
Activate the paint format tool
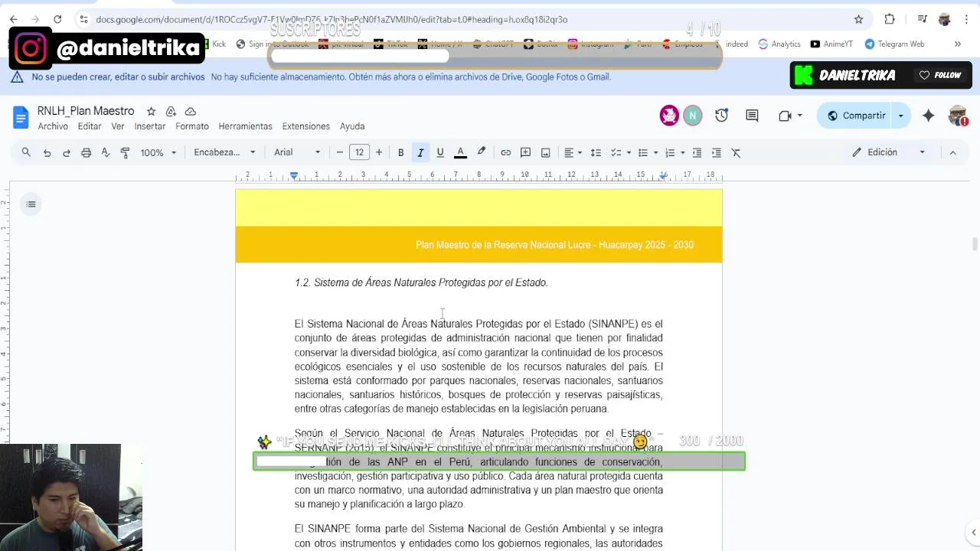pos(125,152)
